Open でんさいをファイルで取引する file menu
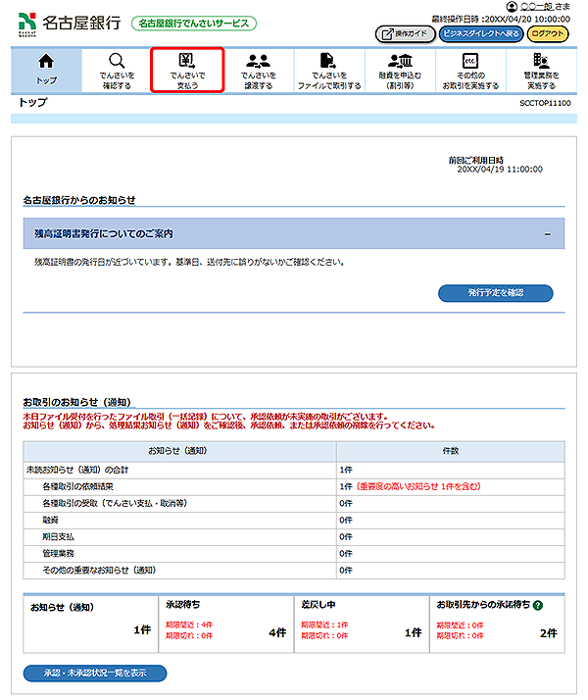This screenshot has width=588, height=700. (x=328, y=71)
